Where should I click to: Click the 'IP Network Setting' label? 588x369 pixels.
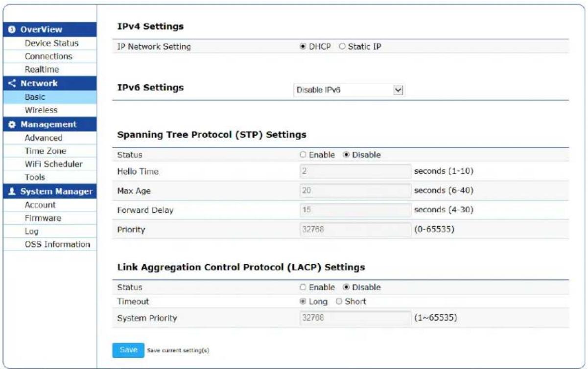click(154, 47)
